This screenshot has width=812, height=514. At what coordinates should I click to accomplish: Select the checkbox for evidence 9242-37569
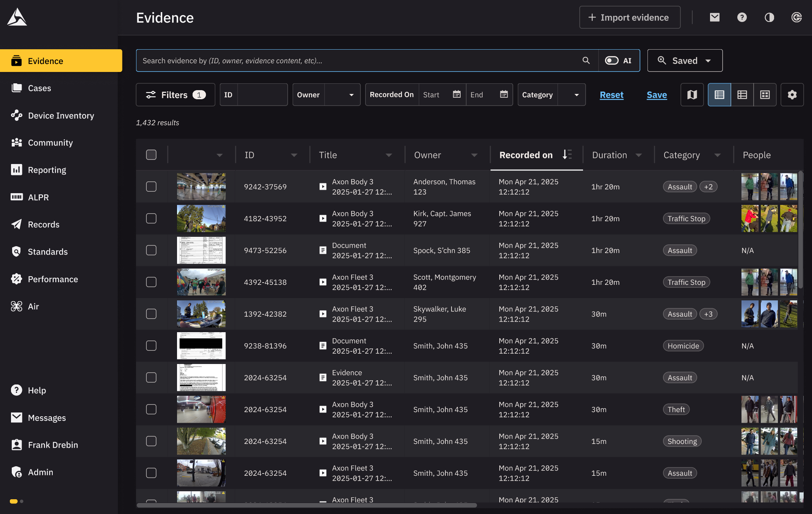pos(151,186)
